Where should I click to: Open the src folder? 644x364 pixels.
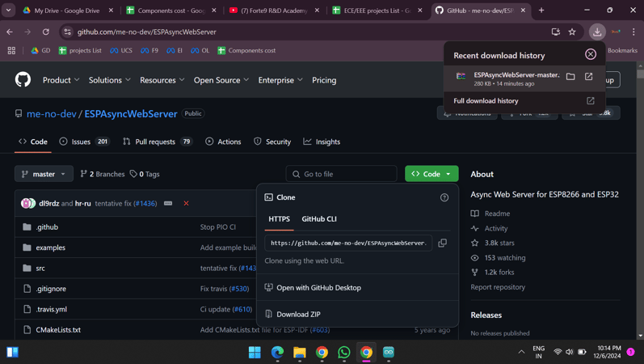pyautogui.click(x=40, y=269)
